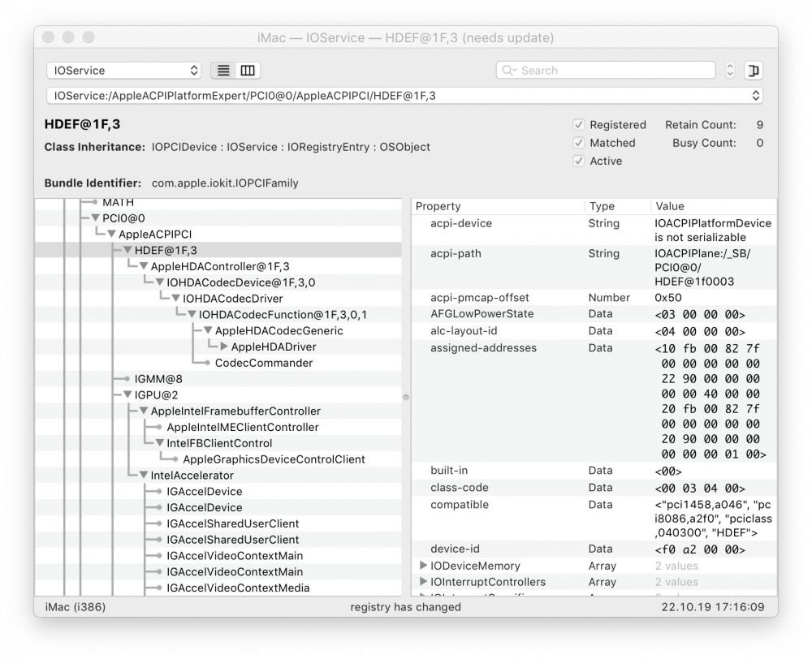Select the MATH tree row
Screen dimensions: 812x659
coord(218,203)
